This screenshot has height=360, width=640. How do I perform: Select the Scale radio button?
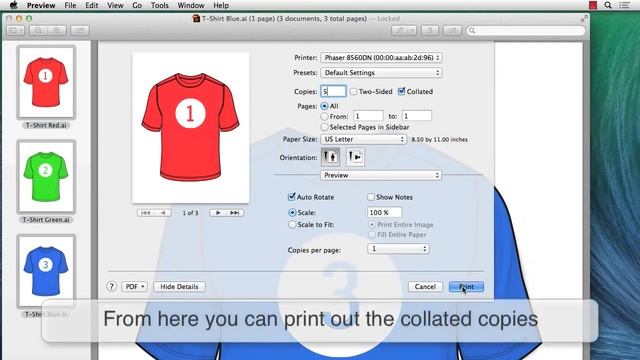(x=292, y=213)
